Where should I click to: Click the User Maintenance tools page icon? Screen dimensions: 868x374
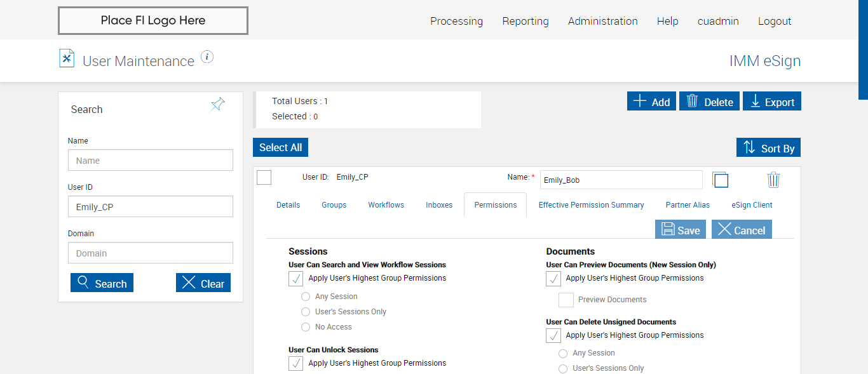67,58
